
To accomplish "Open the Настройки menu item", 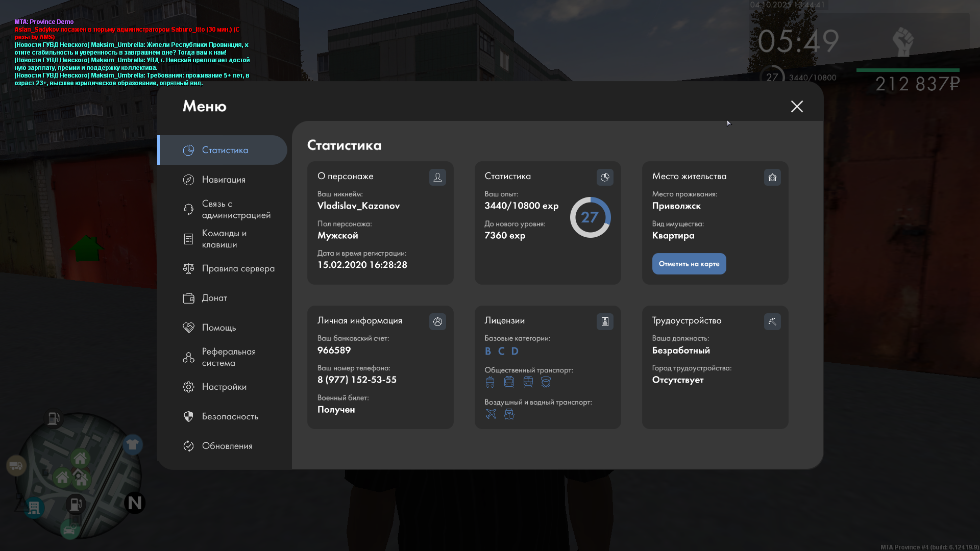I will pyautogui.click(x=224, y=387).
